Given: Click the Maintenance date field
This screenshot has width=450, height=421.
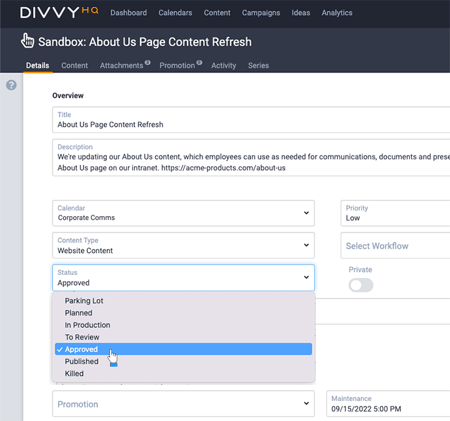Looking at the screenshot, I should coord(388,404).
